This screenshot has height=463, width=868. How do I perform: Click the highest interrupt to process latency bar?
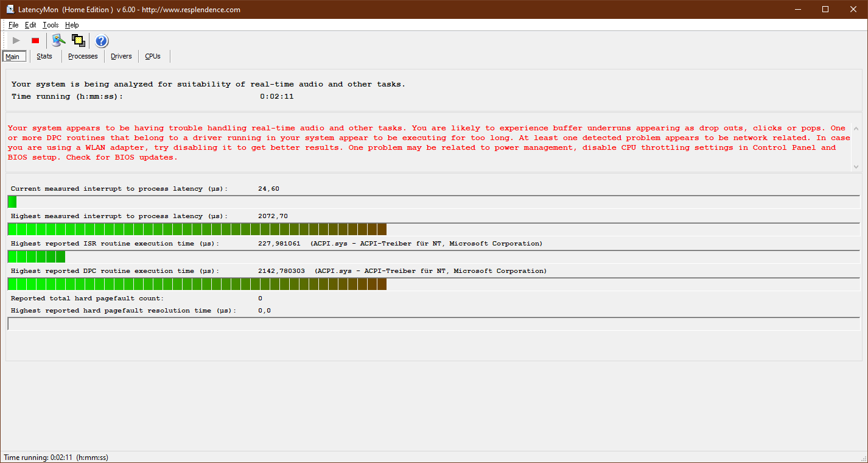tap(434, 229)
